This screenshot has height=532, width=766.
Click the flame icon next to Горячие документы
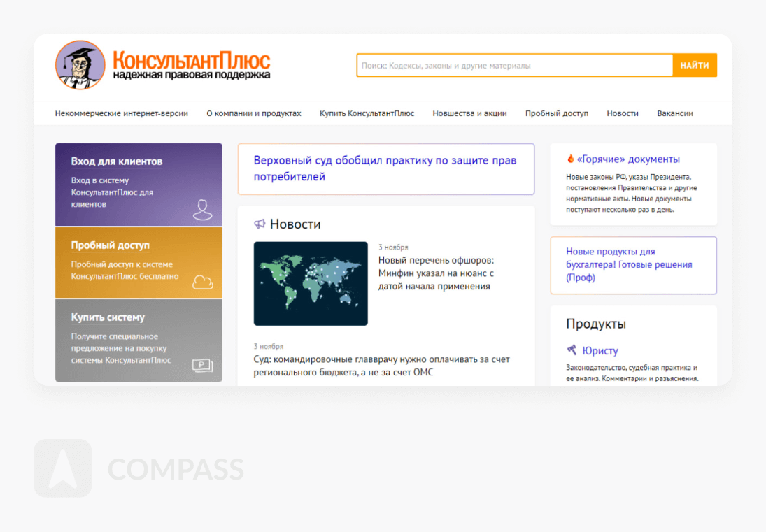[570, 159]
